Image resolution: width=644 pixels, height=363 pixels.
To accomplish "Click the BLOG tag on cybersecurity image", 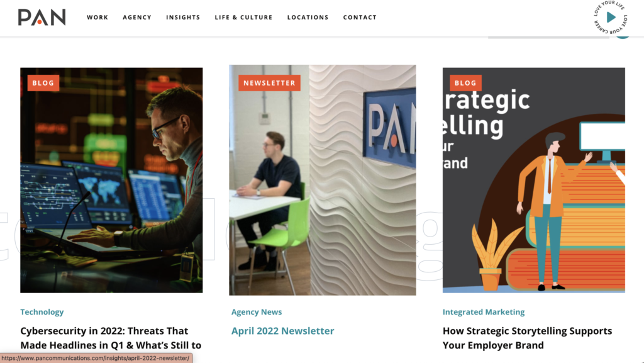I will 43,83.
